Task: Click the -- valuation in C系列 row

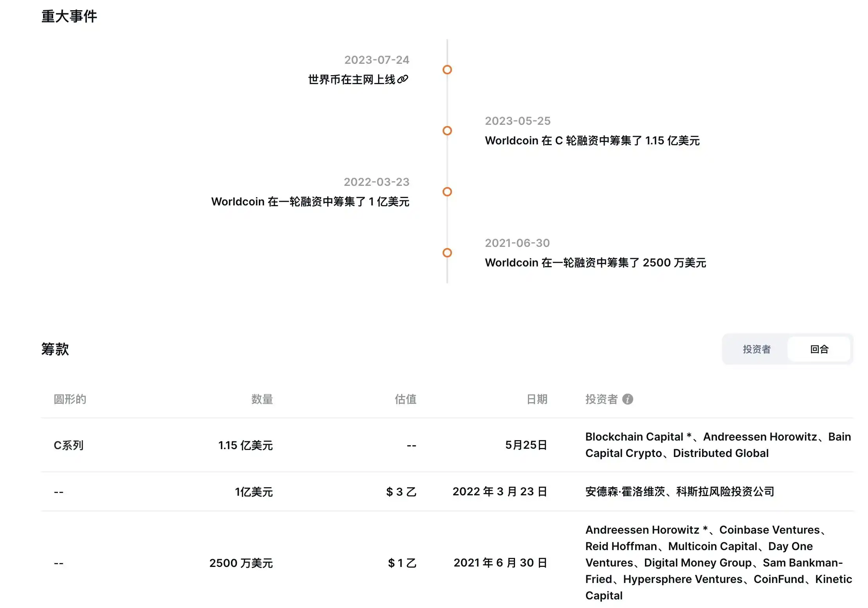Action: [411, 446]
